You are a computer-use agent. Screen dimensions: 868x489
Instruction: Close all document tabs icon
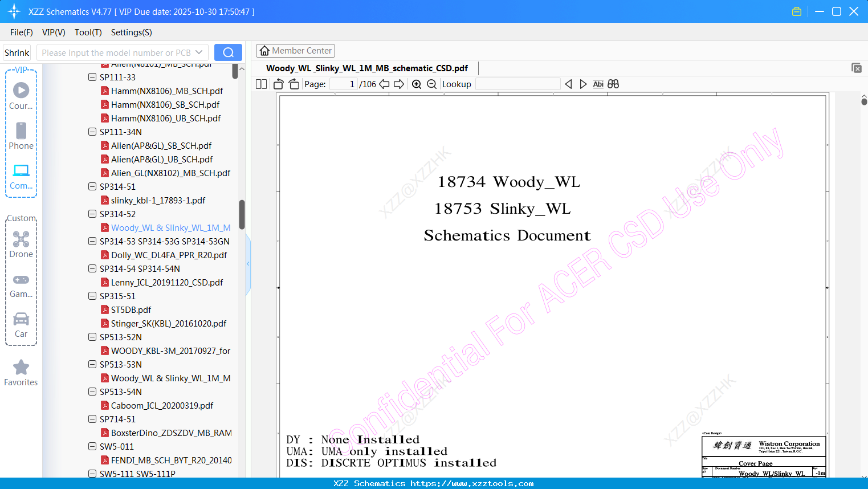pyautogui.click(x=857, y=68)
